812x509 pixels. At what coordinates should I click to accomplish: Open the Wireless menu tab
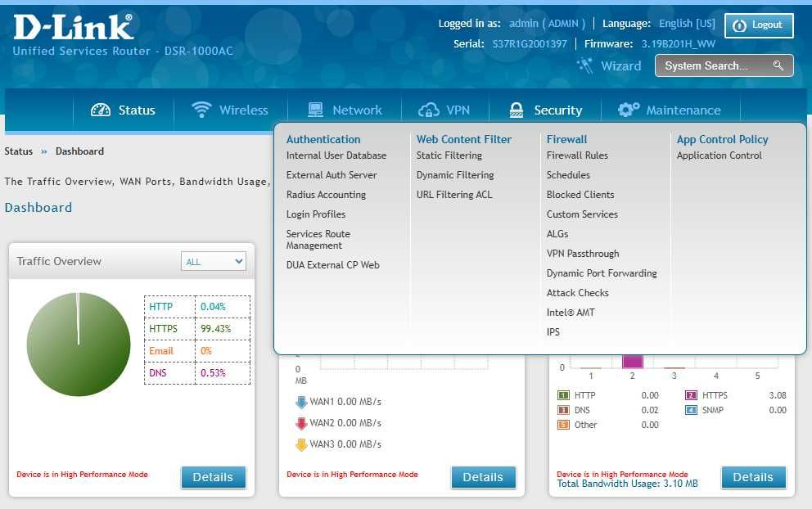(x=230, y=110)
